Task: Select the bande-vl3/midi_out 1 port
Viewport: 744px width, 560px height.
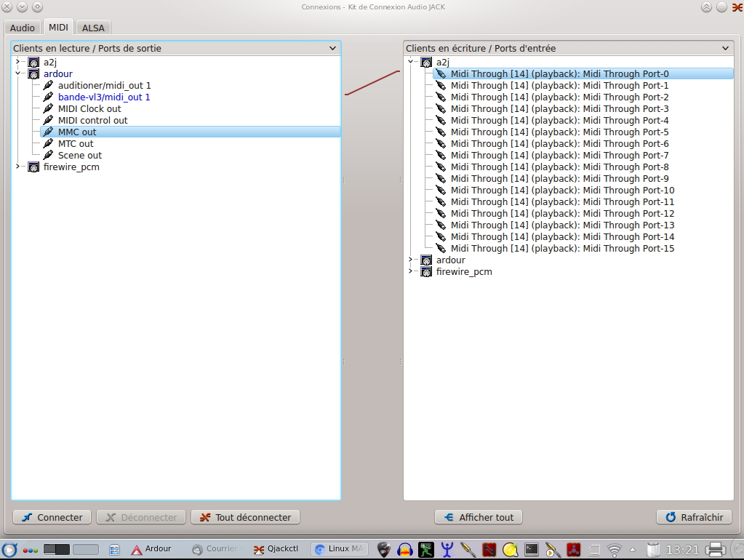Action: (104, 97)
